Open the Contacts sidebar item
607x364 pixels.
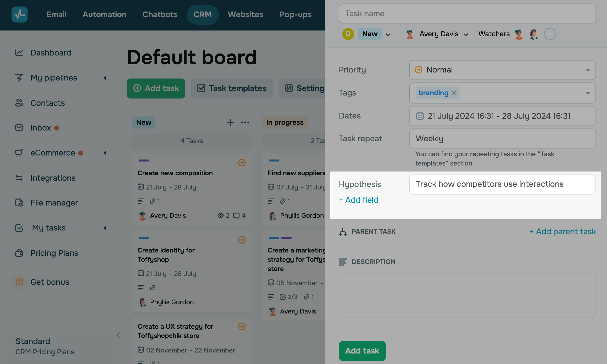click(x=48, y=103)
